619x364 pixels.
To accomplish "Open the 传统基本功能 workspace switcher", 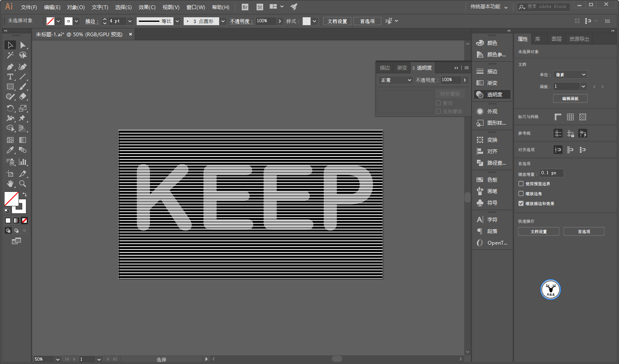I will click(x=489, y=7).
